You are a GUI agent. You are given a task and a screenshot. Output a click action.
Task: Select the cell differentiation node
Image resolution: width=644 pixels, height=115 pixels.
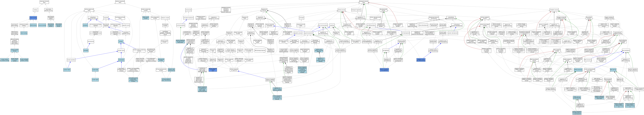click(371, 25)
